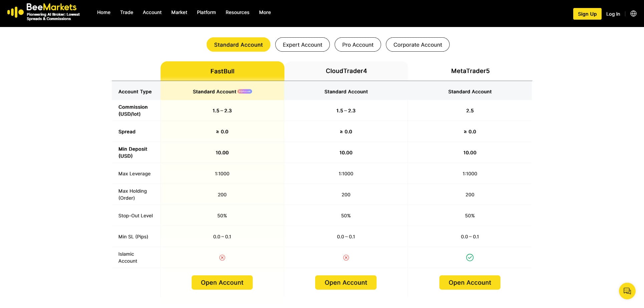This screenshot has height=308, width=644.
Task: Click CloudTrader4 max leverage 1:1000 value
Action: pyautogui.click(x=346, y=174)
